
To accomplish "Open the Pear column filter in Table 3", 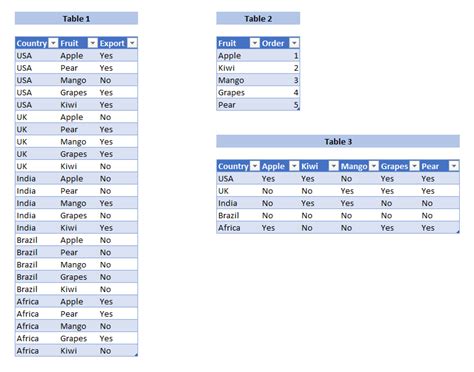I will point(454,166).
